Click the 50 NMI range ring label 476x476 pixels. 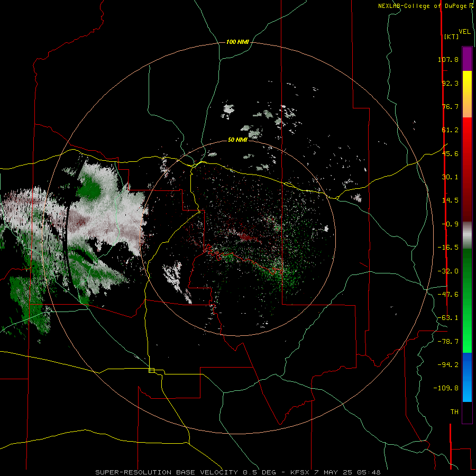pyautogui.click(x=237, y=140)
